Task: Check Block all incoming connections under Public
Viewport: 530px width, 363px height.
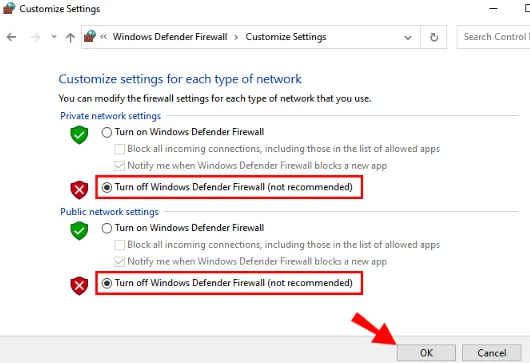Action: pos(119,245)
